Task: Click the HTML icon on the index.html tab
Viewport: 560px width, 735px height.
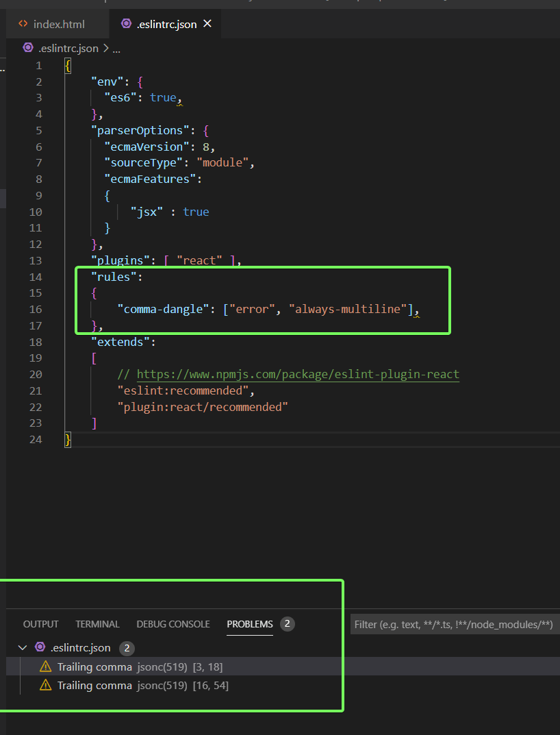Action: [x=22, y=23]
